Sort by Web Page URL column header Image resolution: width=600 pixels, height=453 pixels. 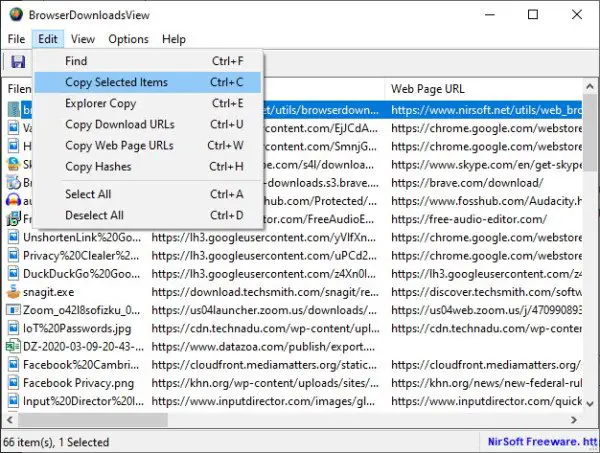click(x=484, y=89)
